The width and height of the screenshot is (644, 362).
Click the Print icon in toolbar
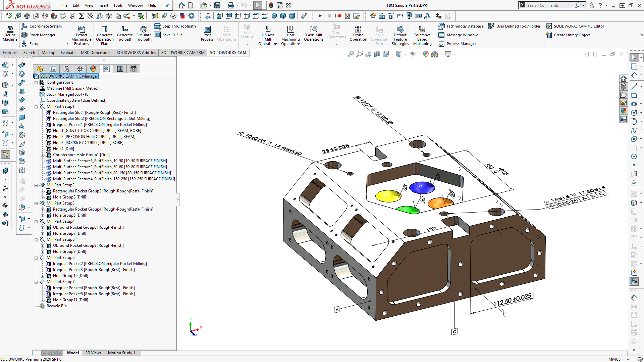231,5
